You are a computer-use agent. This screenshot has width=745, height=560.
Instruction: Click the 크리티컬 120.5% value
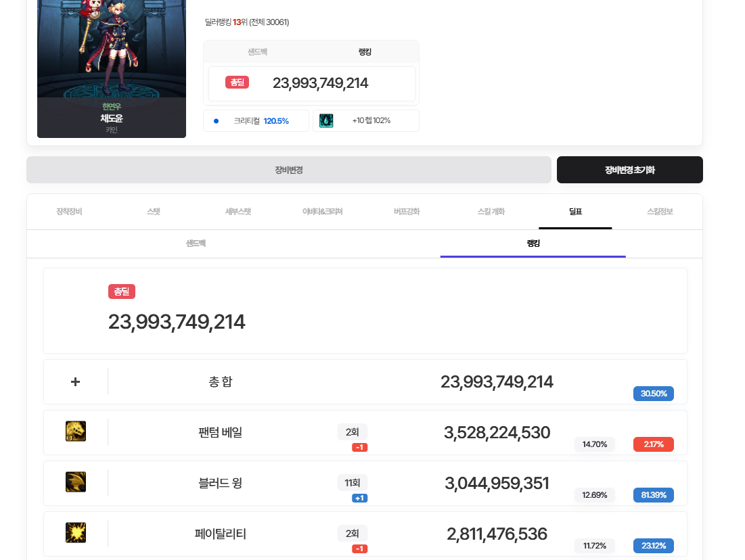click(x=276, y=121)
